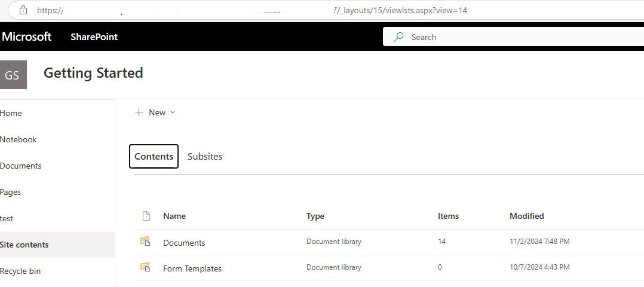Click Document library type in Documents row

(x=333, y=242)
